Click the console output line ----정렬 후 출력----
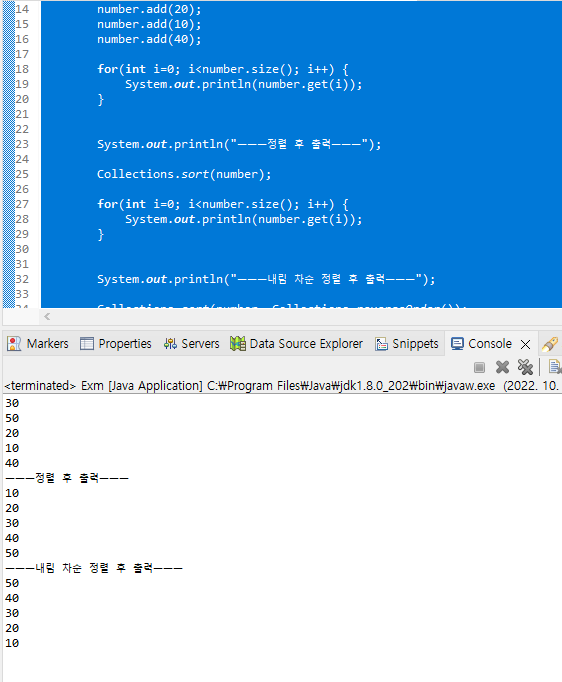 point(67,478)
